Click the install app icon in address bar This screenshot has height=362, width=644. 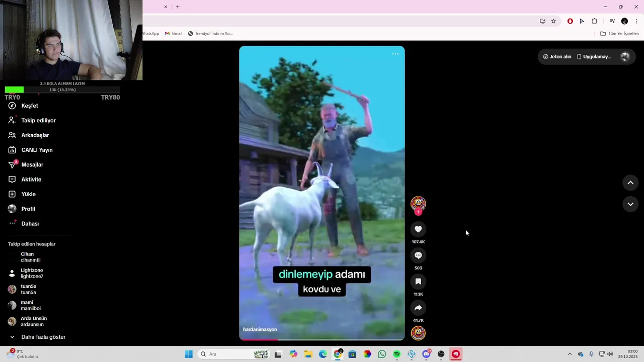[542, 21]
